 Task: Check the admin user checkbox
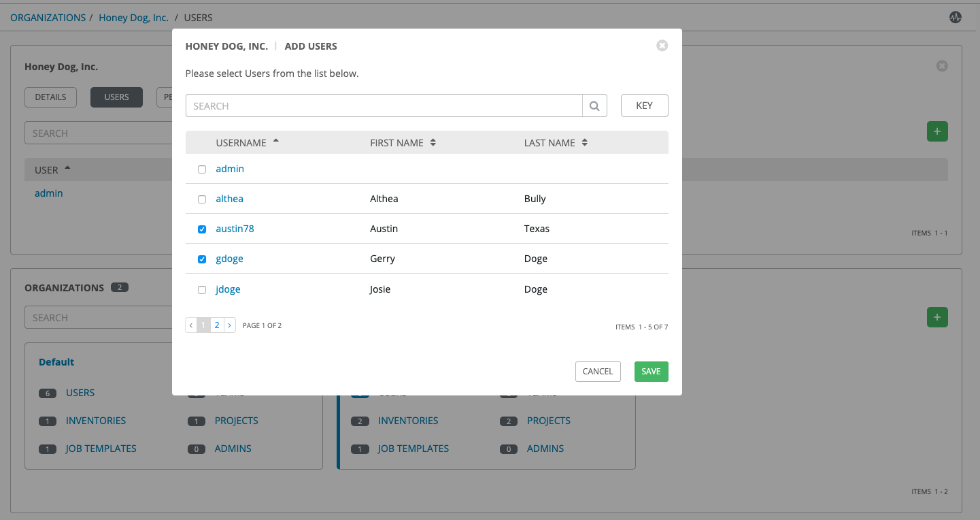point(202,169)
